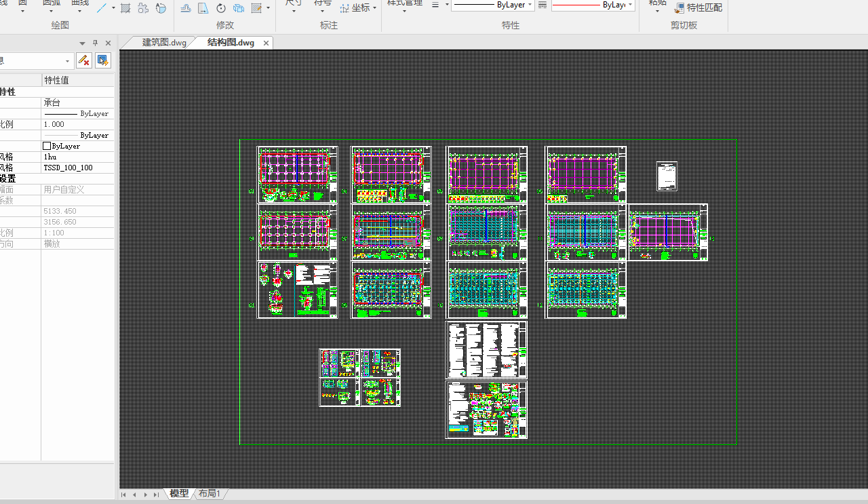Click the ByLayer color swatch in properties
Image resolution: width=868 pixels, height=504 pixels.
pyautogui.click(x=47, y=146)
